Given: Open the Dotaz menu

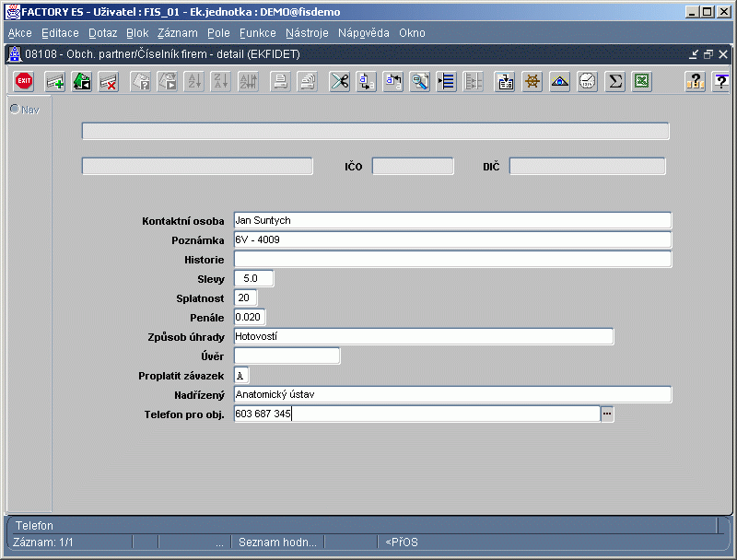Looking at the screenshot, I should (102, 33).
